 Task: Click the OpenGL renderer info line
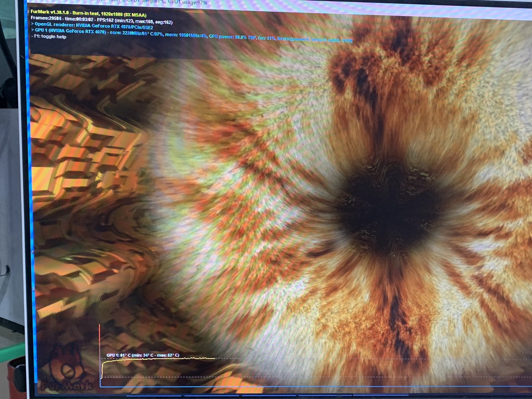pos(93,26)
